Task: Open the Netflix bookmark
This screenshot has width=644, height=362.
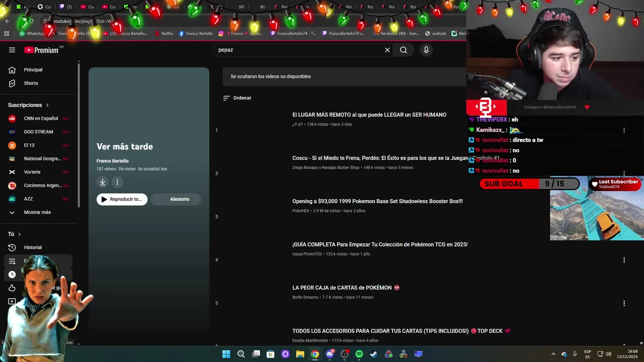Action: 164,34
